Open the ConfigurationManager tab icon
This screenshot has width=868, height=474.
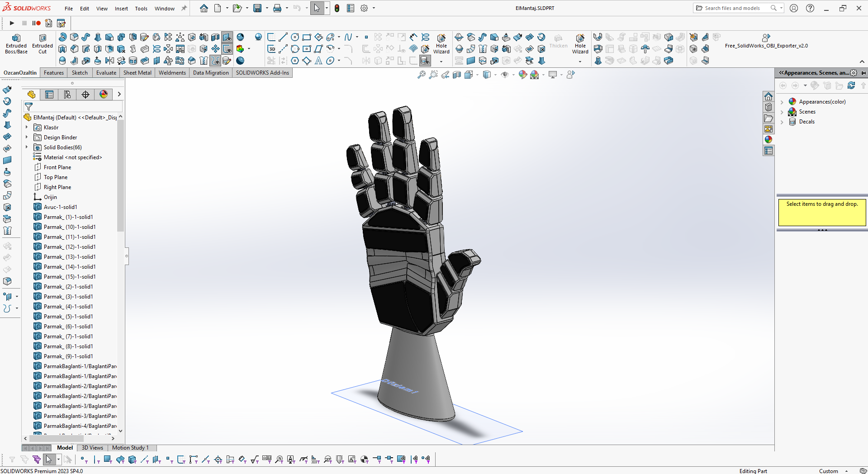67,94
